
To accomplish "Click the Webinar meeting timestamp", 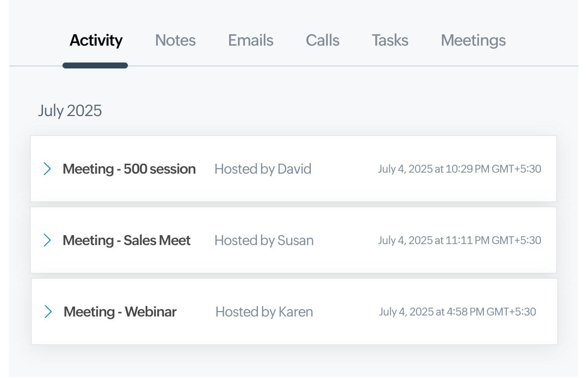I will pos(457,312).
